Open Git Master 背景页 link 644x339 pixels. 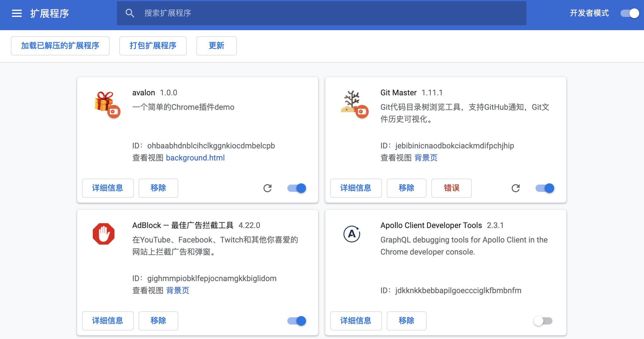[x=426, y=158]
